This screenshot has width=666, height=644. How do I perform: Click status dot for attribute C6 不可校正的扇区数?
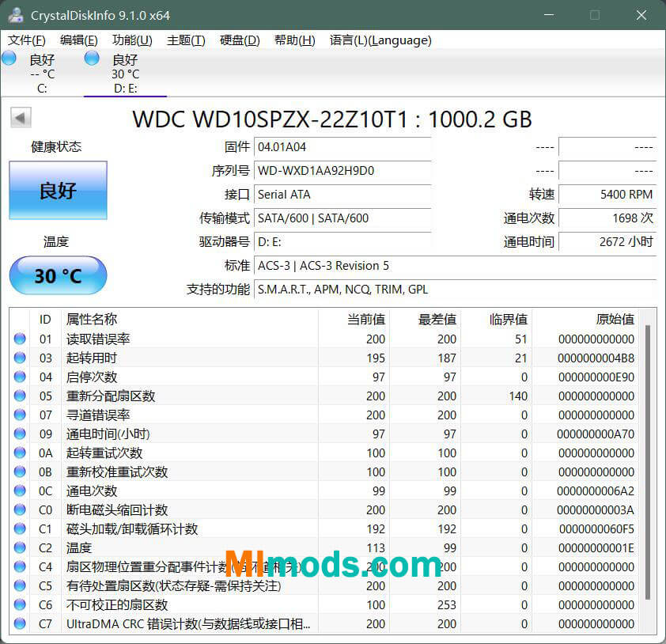20,604
